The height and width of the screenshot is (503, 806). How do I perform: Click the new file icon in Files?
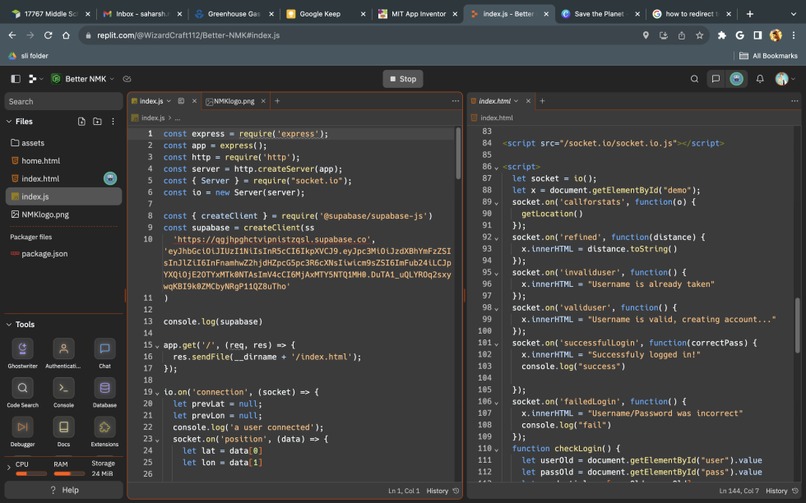click(x=82, y=121)
